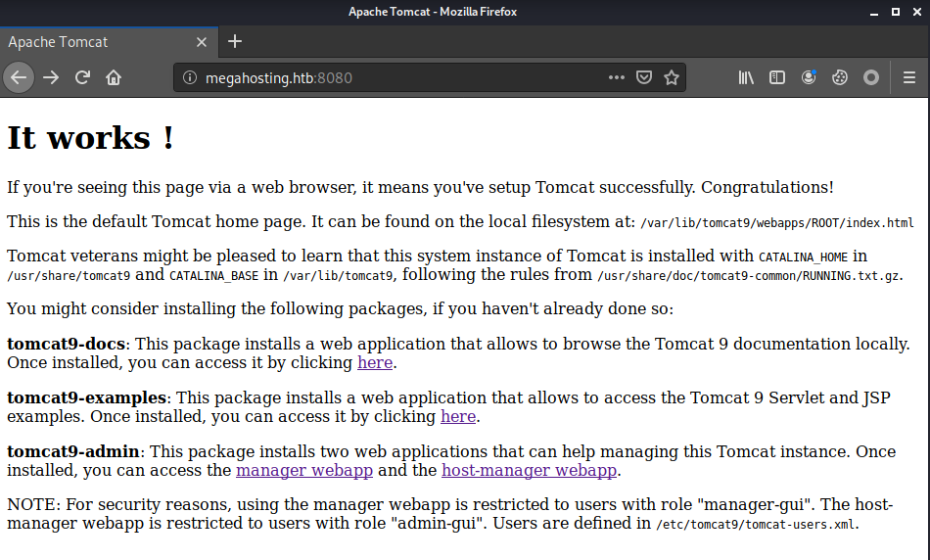Screen dimensions: 930x560
Task: Open the manager webapp link
Action: click(304, 471)
